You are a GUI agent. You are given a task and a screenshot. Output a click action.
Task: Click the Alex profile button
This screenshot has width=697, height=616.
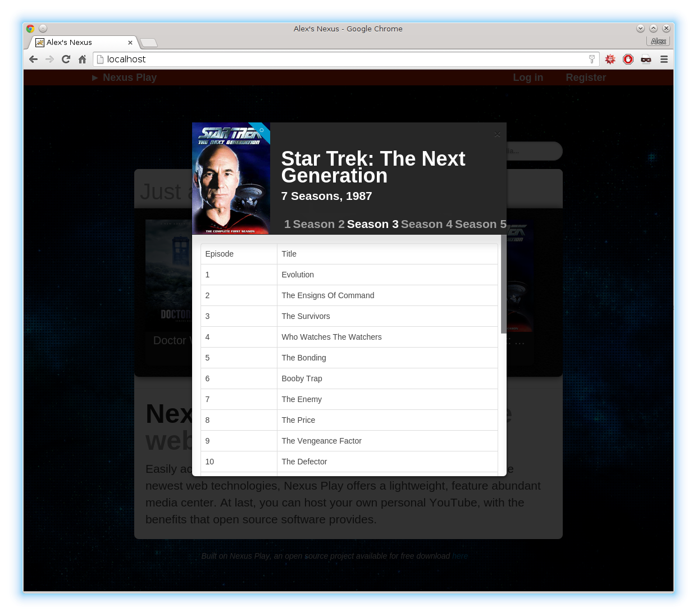pyautogui.click(x=658, y=41)
